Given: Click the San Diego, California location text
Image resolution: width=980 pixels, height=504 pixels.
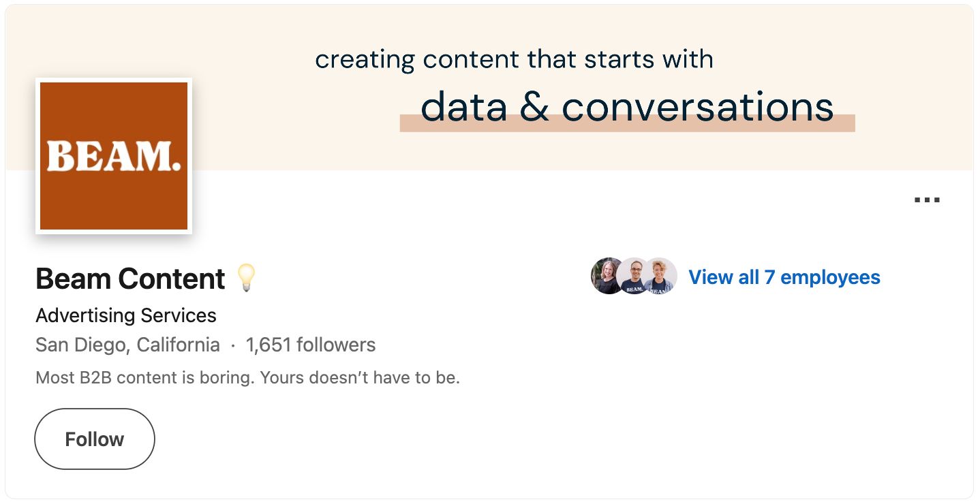Looking at the screenshot, I should 127,345.
